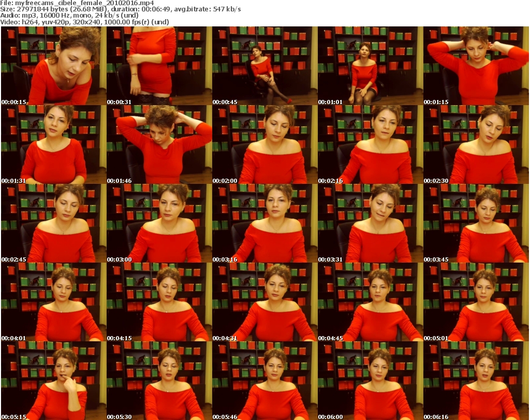Viewport: 530px width, 420px height.
Task: Open the frame stamped 00:01:46
Action: [x=159, y=144]
